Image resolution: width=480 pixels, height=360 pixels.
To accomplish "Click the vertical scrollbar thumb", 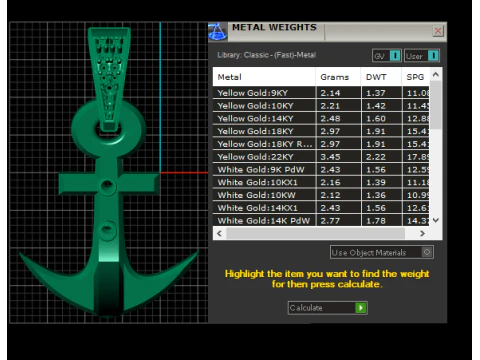I will pos(436,105).
